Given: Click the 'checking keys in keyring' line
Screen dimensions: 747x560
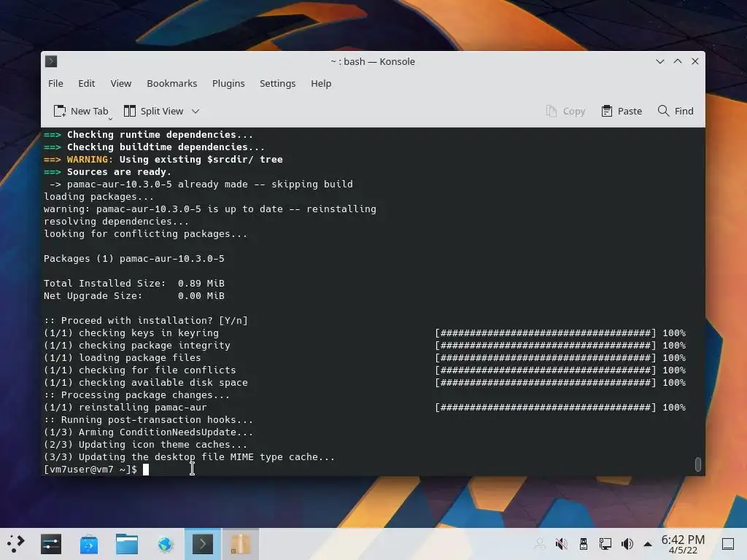Looking at the screenshot, I should (x=131, y=332).
